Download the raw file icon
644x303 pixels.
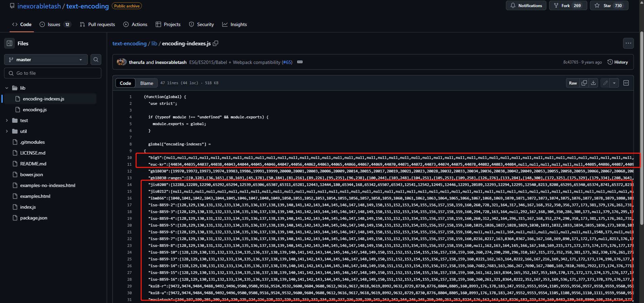(x=593, y=83)
